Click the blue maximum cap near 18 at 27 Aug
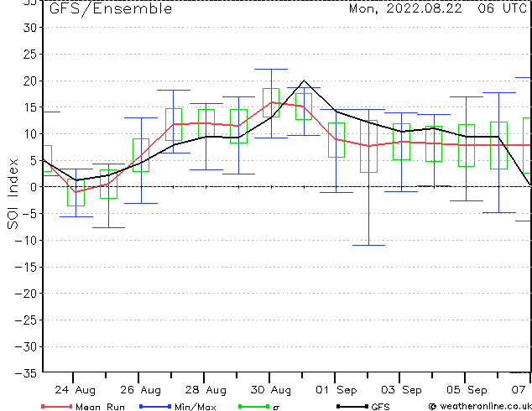The height and width of the screenshot is (411, 532). (x=174, y=91)
